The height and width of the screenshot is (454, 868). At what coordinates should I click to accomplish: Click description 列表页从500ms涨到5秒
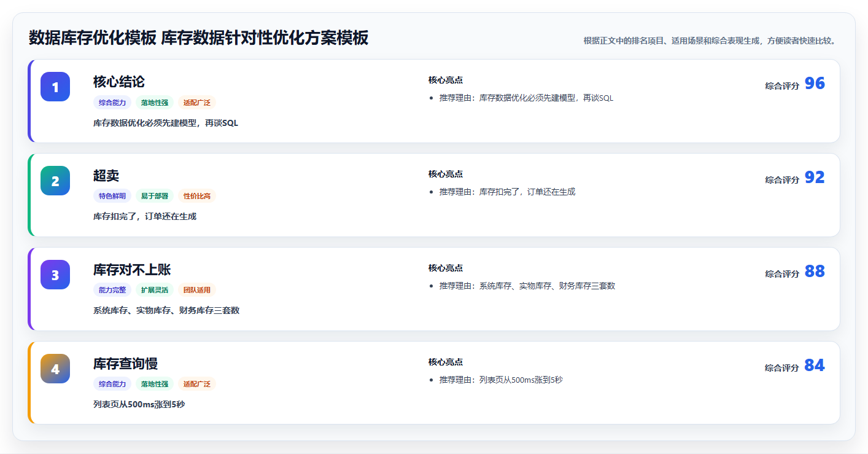pos(139,404)
